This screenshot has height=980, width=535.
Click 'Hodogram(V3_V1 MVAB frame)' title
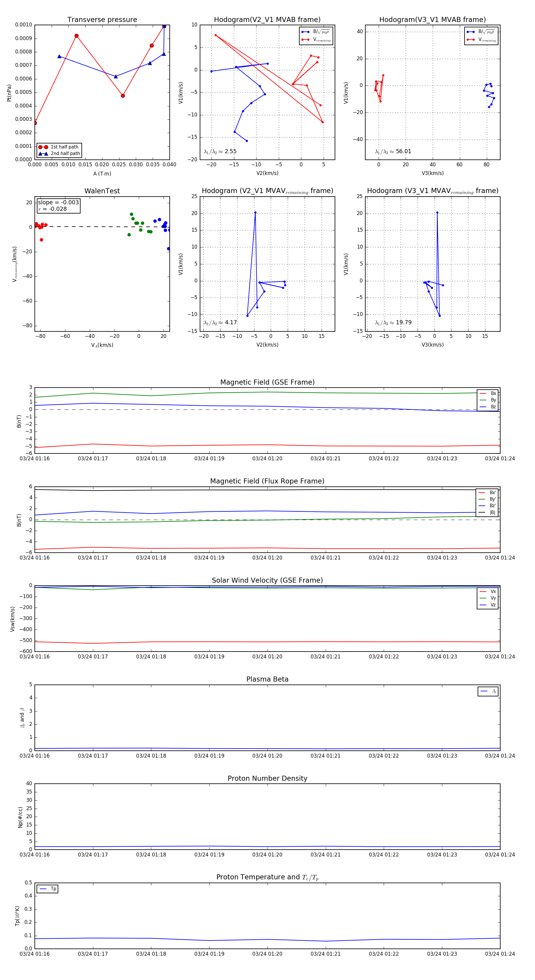click(432, 20)
